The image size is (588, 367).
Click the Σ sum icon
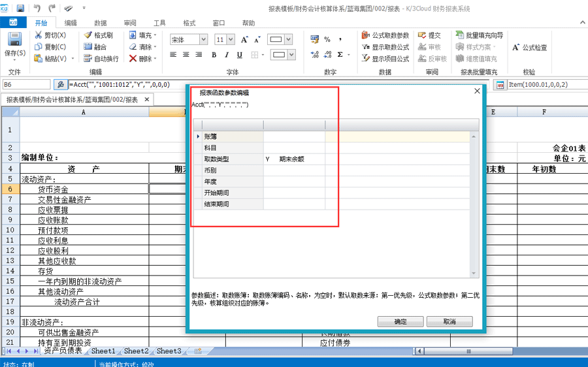(340, 55)
